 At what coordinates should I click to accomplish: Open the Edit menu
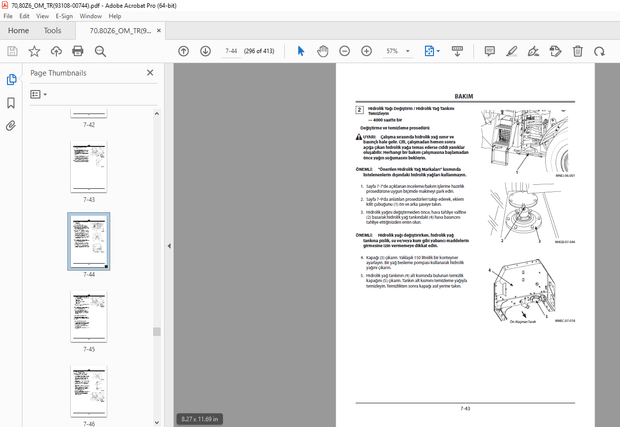(24, 16)
